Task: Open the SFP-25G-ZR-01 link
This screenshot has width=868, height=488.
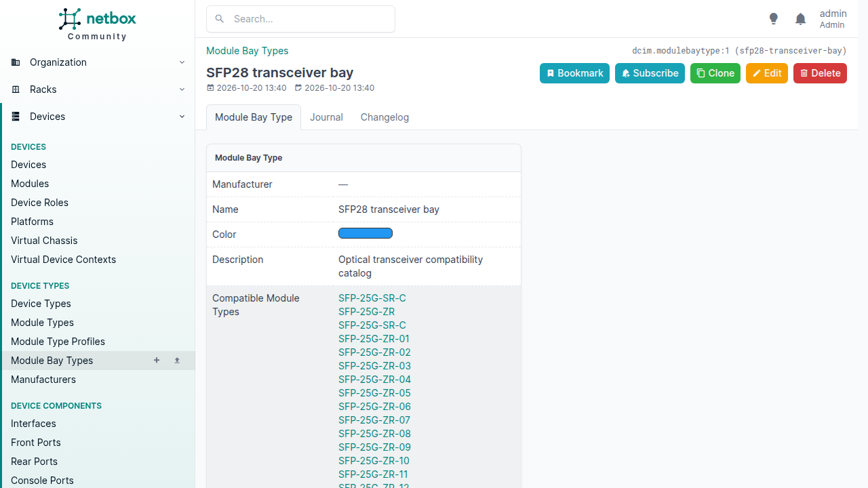Action: click(374, 339)
